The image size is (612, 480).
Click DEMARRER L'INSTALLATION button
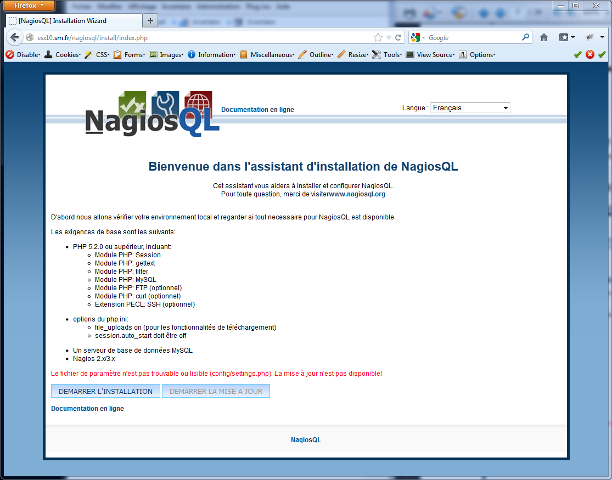[x=105, y=391]
